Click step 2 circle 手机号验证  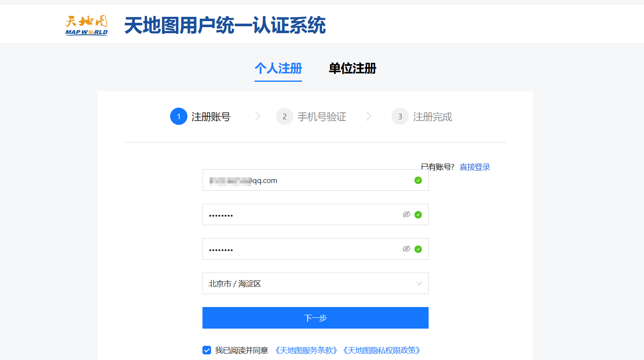285,116
